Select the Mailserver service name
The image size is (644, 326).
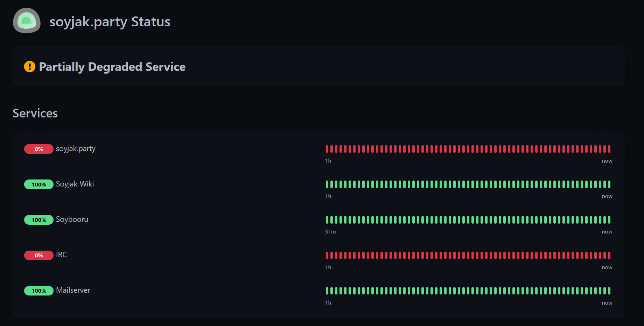pos(73,290)
